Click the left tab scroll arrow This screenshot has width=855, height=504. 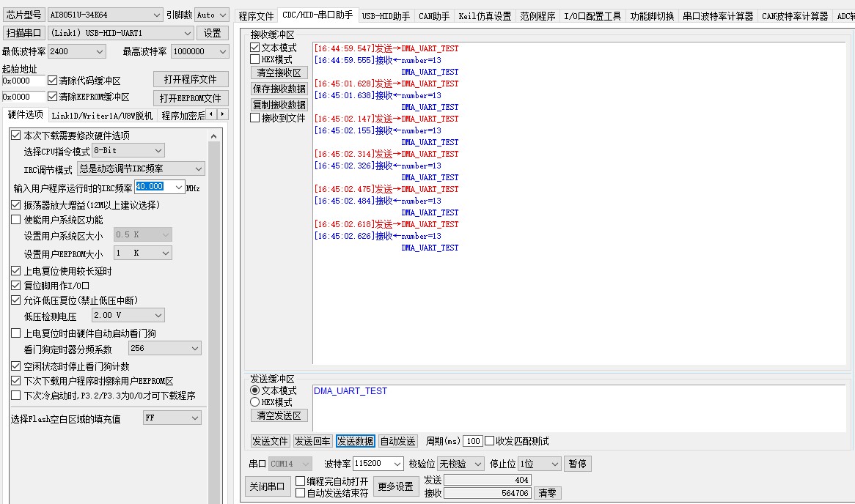pyautogui.click(x=212, y=114)
